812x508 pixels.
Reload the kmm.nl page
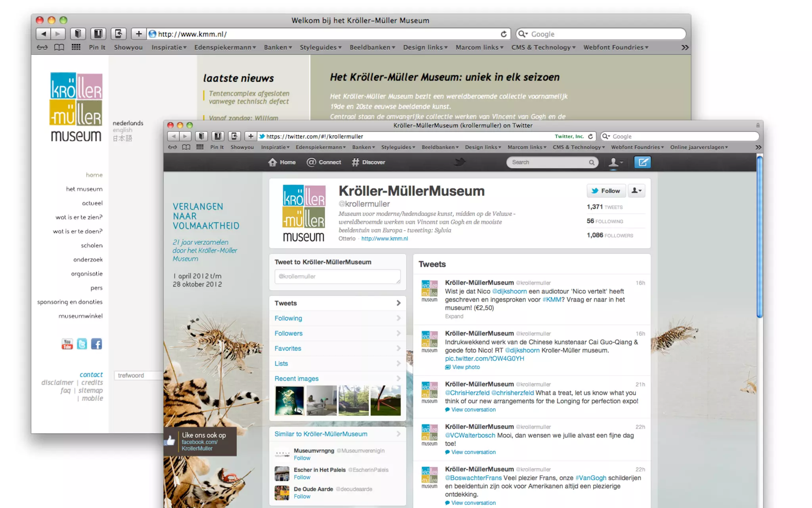(504, 34)
